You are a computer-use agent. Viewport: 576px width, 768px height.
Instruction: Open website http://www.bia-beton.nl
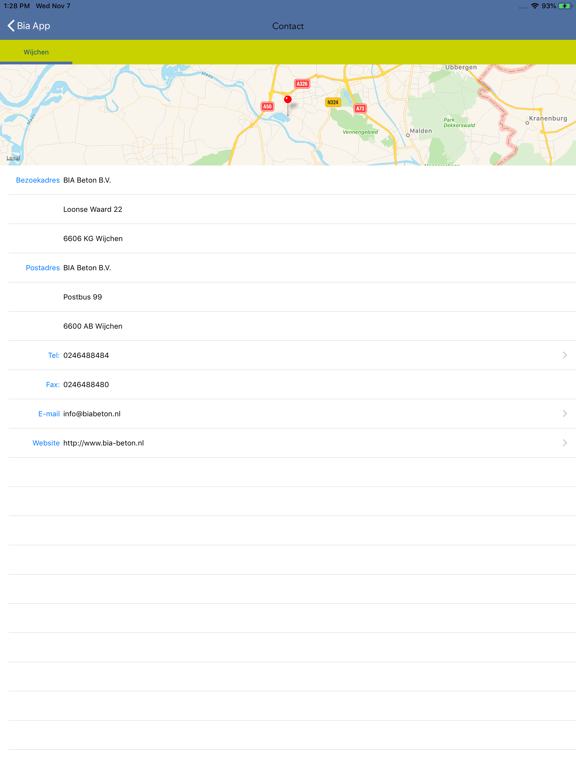coord(103,443)
